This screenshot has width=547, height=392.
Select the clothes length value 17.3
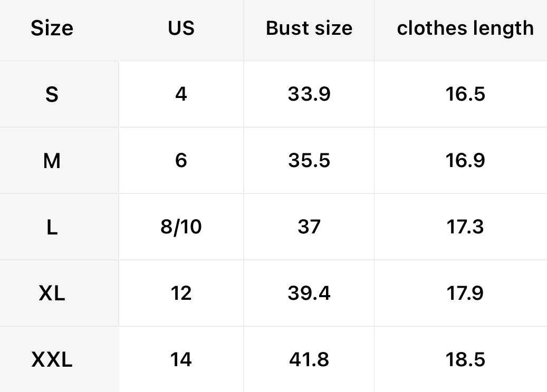coord(465,227)
